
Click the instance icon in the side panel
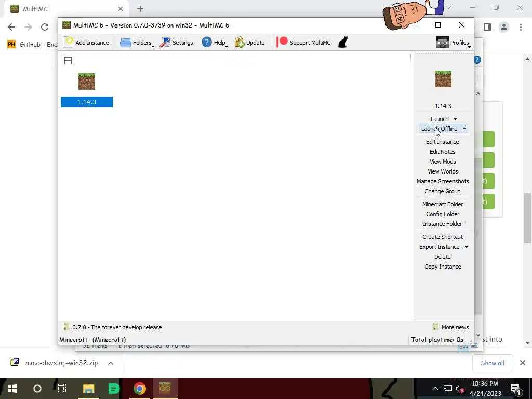[443, 79]
